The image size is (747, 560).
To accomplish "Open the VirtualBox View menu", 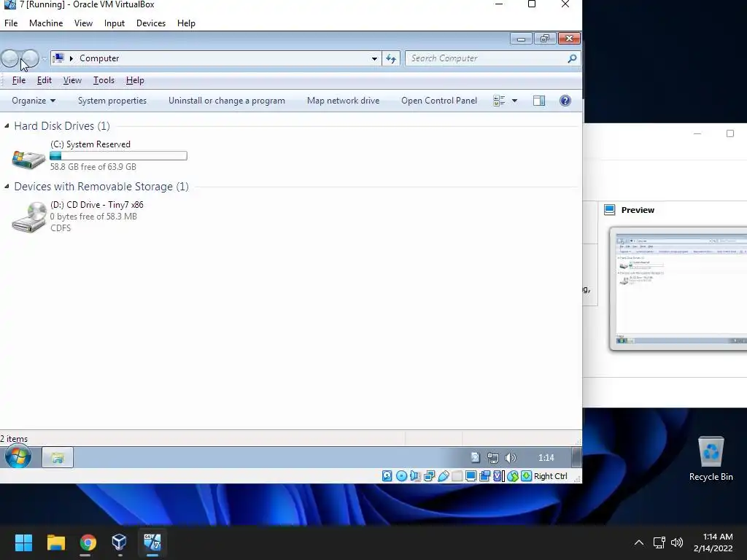I will click(83, 23).
